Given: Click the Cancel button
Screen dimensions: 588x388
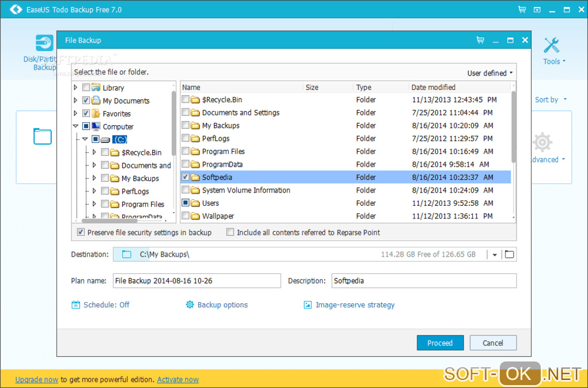Looking at the screenshot, I should click(x=493, y=342).
